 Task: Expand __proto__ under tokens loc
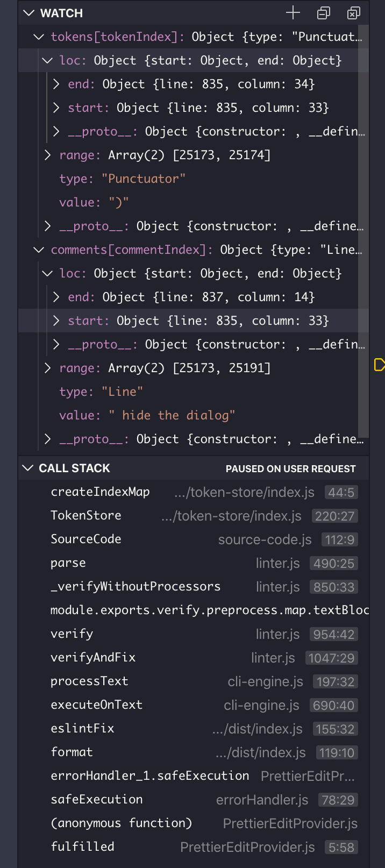coord(56,131)
